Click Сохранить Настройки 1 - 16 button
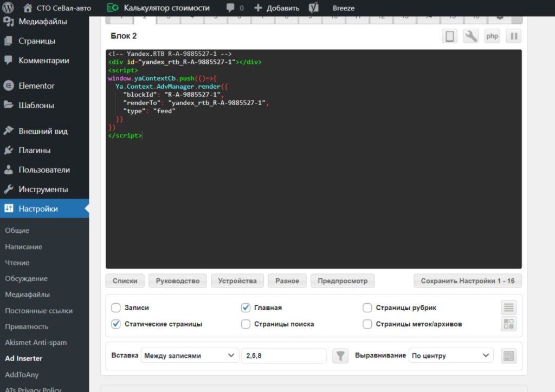555x392 pixels. pyautogui.click(x=468, y=281)
